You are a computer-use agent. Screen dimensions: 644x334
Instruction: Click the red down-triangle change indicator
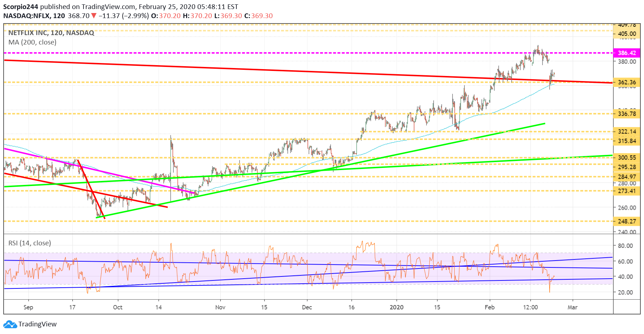pos(94,16)
